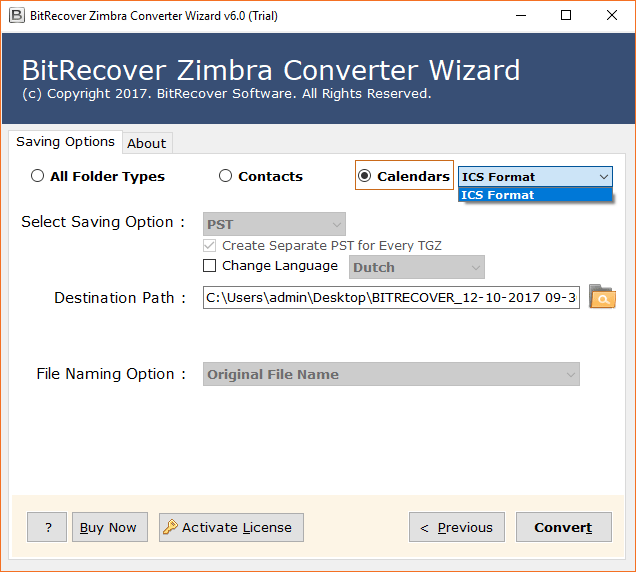
Task: Expand the Original File Name dropdown
Action: coord(391,374)
